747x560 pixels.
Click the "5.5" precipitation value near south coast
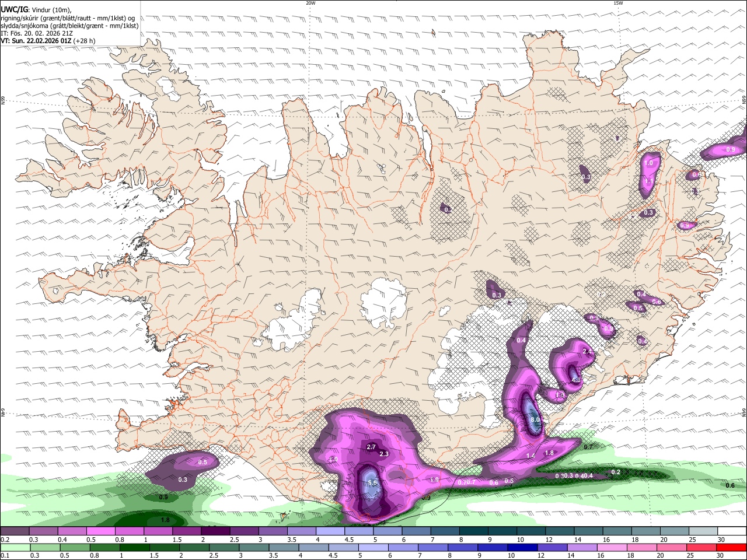coord(373,482)
